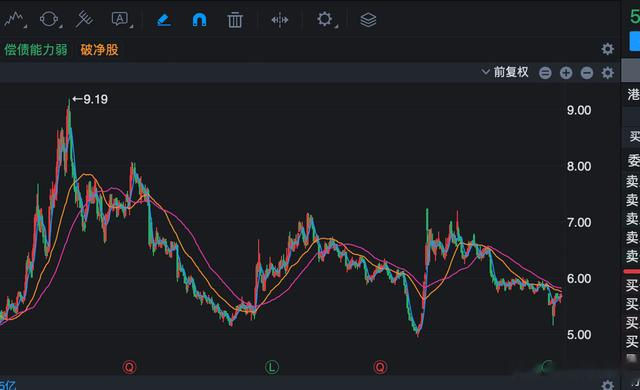Click the green L event marker
Image resolution: width=640 pixels, height=390 pixels.
[272, 367]
